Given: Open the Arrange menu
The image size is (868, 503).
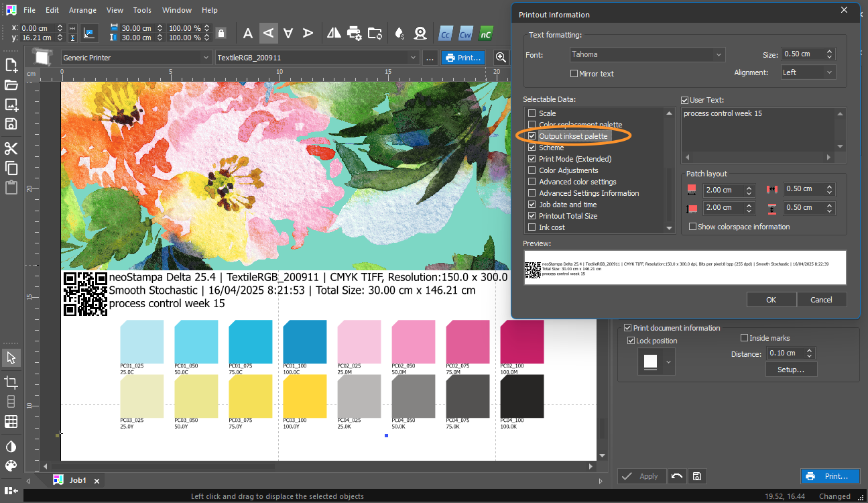Looking at the screenshot, I should [x=82, y=10].
